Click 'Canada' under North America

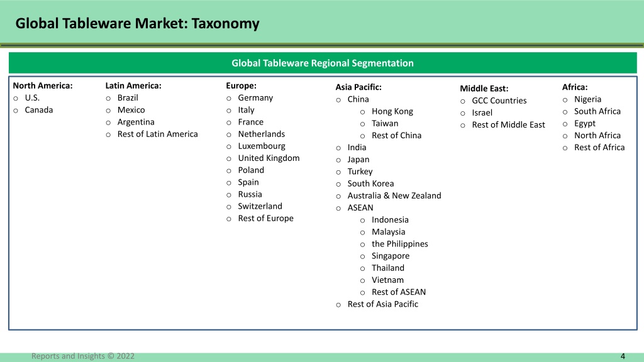coord(38,110)
